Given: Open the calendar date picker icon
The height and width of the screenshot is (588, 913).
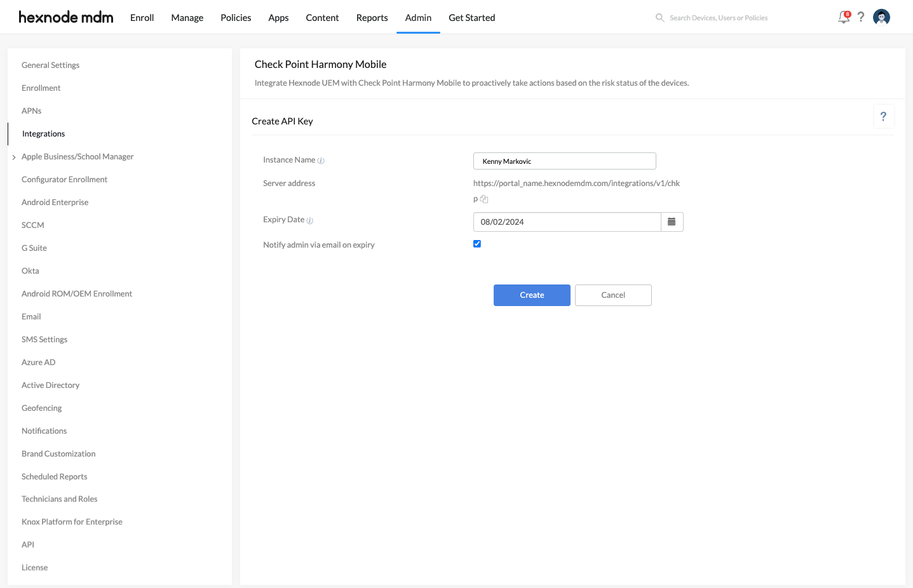Looking at the screenshot, I should [x=672, y=222].
